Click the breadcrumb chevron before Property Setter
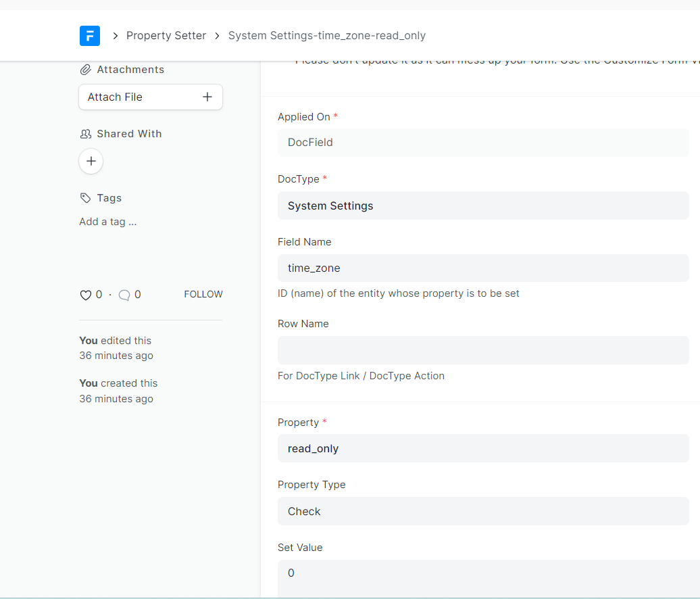Screen dimensions: 700x599 115,36
